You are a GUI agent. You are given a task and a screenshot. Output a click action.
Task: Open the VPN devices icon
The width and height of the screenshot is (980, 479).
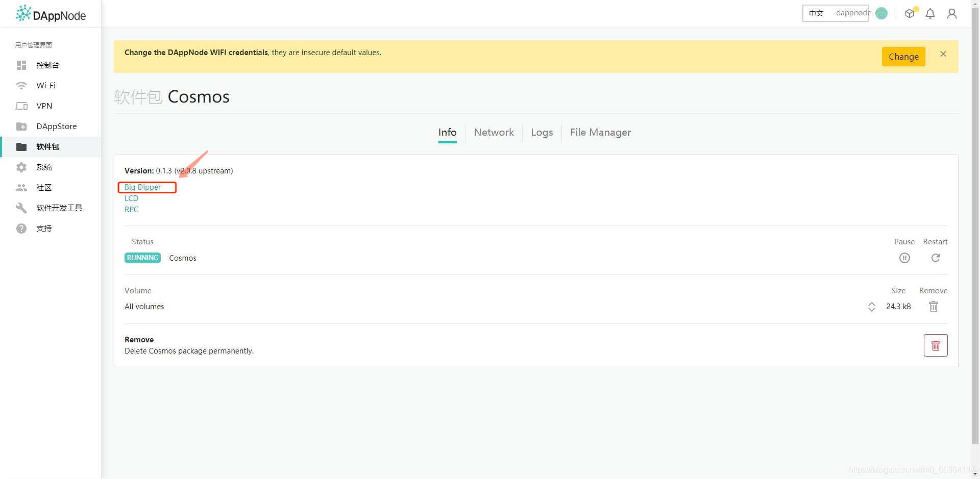pyautogui.click(x=21, y=106)
